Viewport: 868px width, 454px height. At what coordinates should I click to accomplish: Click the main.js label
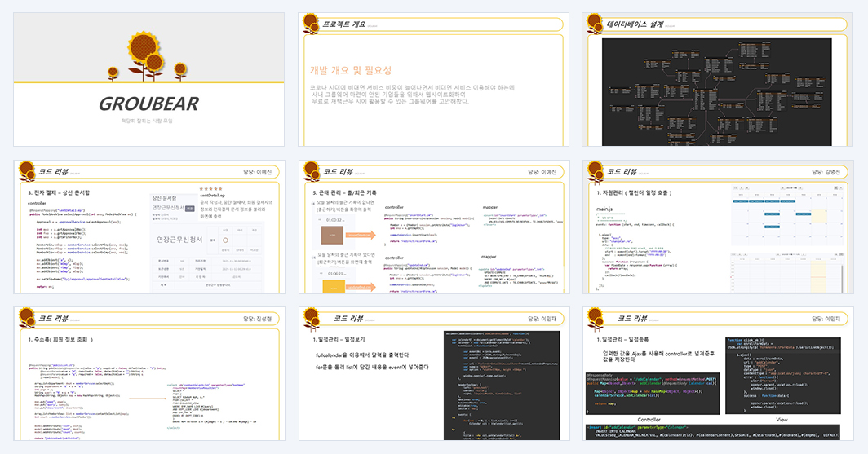click(x=604, y=209)
